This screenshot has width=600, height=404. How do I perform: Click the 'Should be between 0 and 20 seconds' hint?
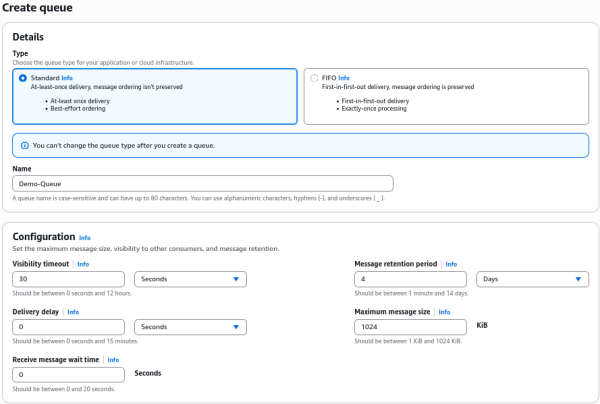coord(64,389)
